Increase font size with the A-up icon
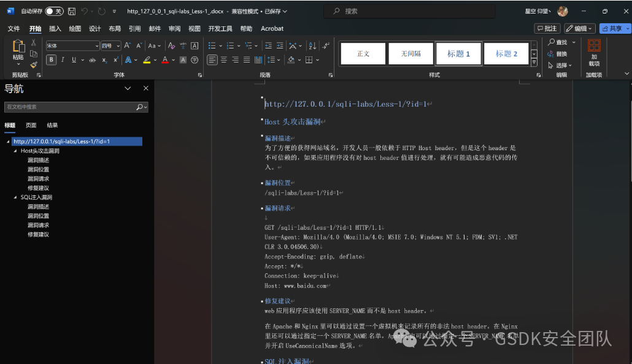The width and height of the screenshot is (632, 364). pos(128,45)
